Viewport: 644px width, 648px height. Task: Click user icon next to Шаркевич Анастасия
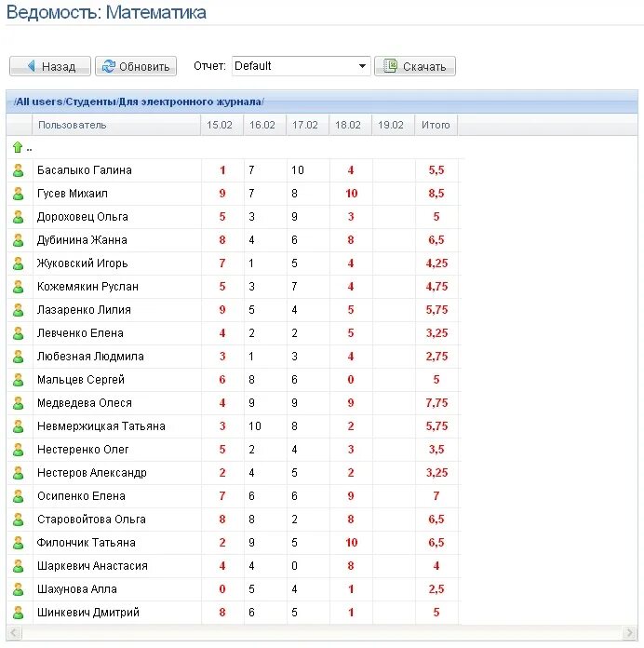(x=19, y=566)
